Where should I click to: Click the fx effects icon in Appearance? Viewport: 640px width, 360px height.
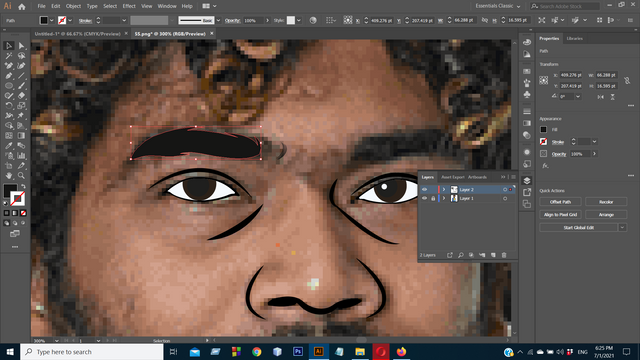pyautogui.click(x=545, y=166)
